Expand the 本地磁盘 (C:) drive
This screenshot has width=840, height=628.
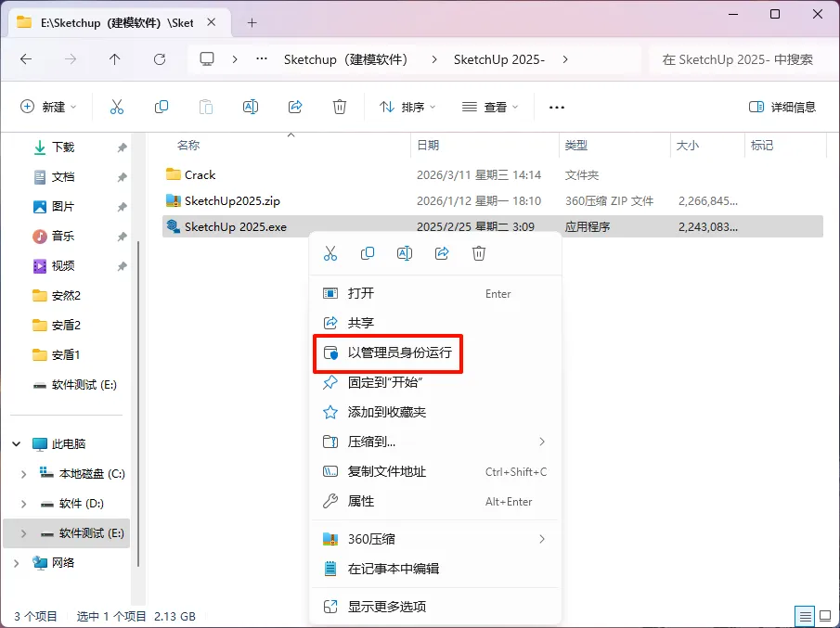(23, 474)
